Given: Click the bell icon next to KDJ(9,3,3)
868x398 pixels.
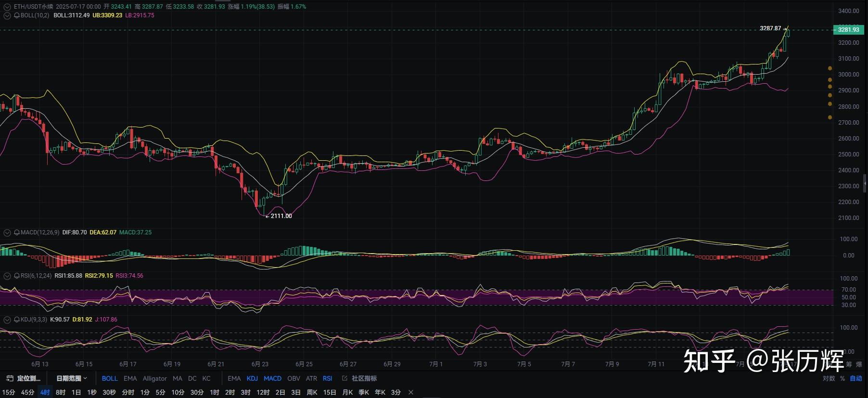Looking at the screenshot, I should tap(17, 320).
